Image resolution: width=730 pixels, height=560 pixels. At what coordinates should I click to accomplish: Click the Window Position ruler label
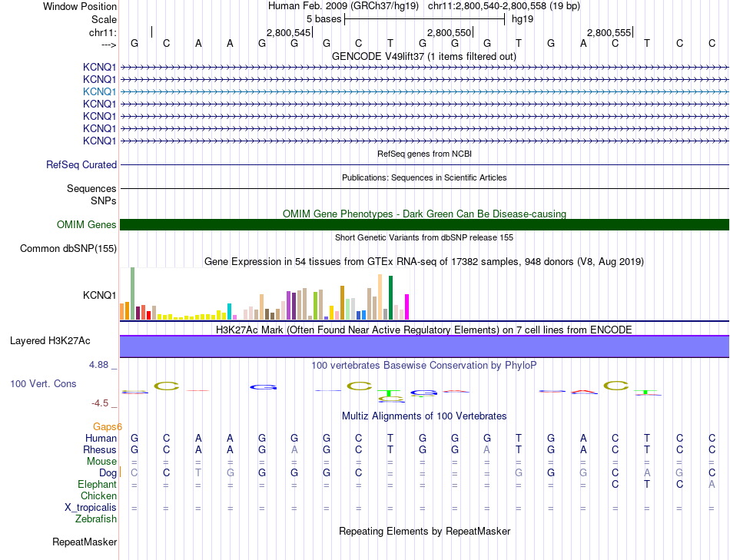click(80, 6)
